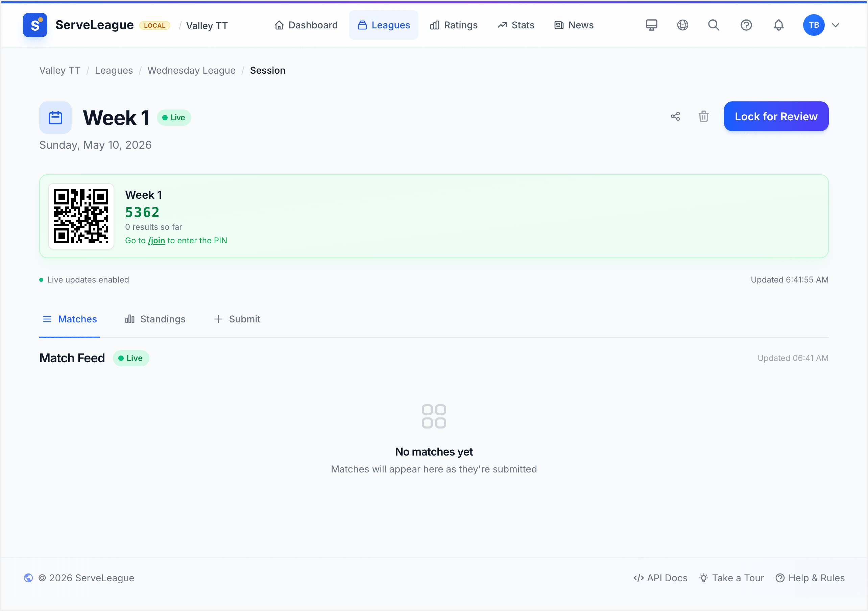Click the Lock for Review button
The image size is (868, 611).
(776, 117)
